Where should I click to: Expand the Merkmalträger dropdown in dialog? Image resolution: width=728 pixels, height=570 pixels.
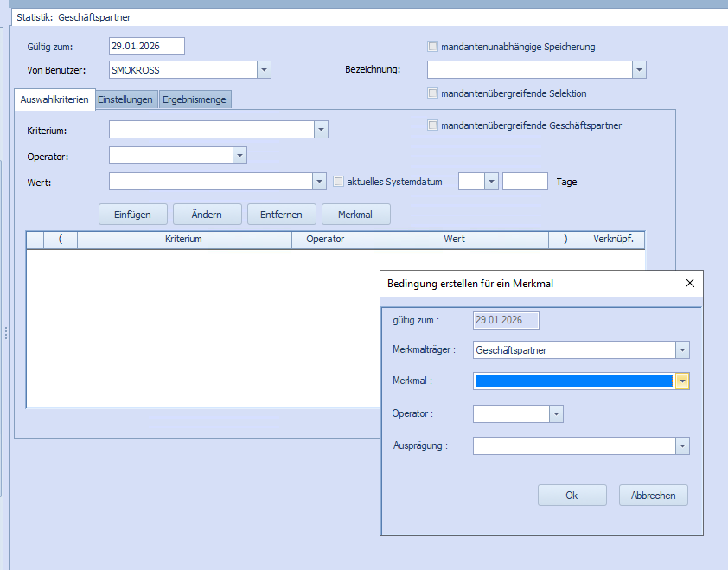coord(682,350)
